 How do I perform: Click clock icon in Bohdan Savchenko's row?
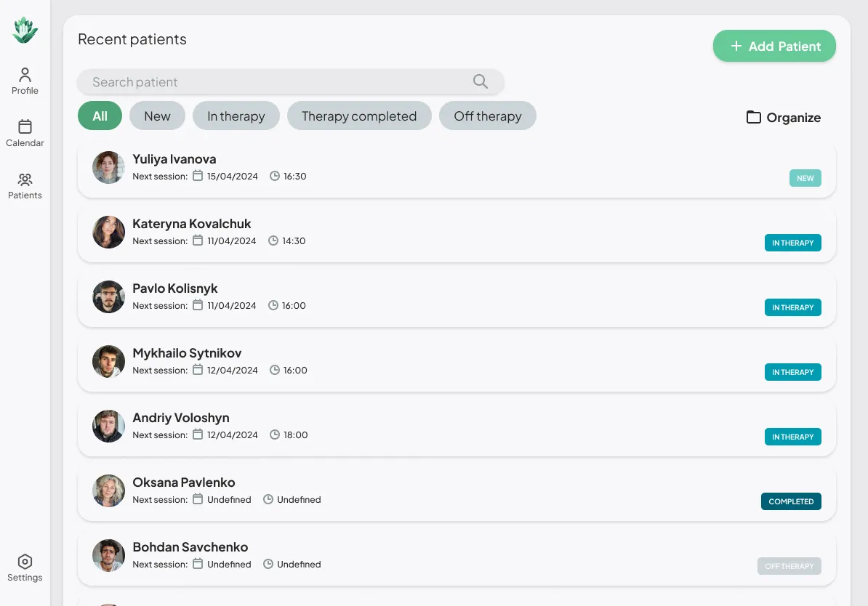click(268, 564)
